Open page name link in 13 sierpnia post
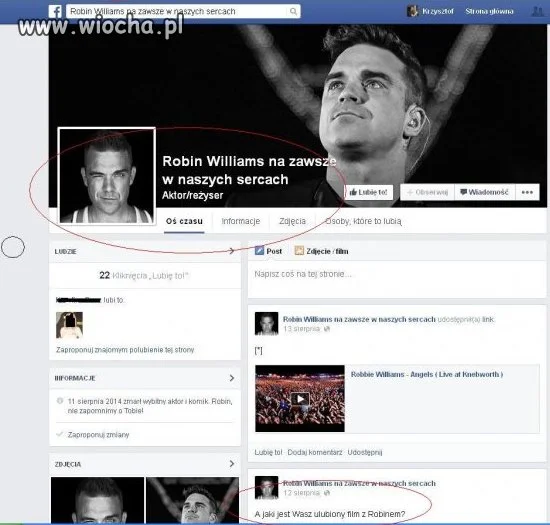The image size is (550, 525). coord(359,319)
